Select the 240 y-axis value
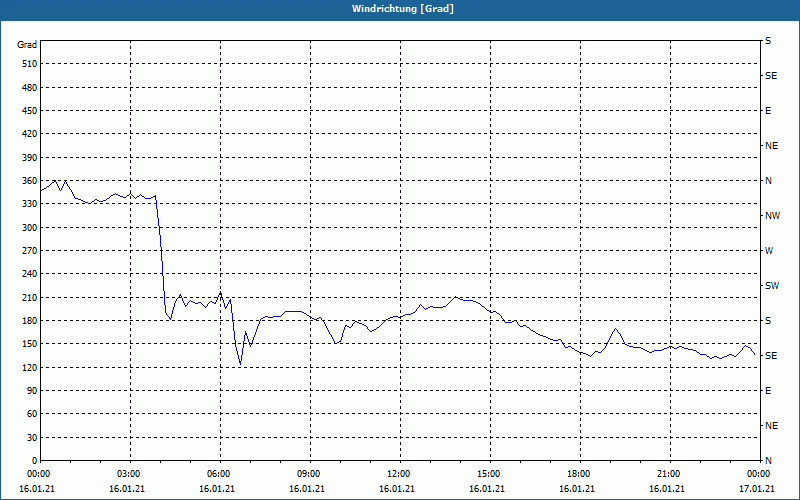This screenshot has height=500, width=800. tap(30, 274)
